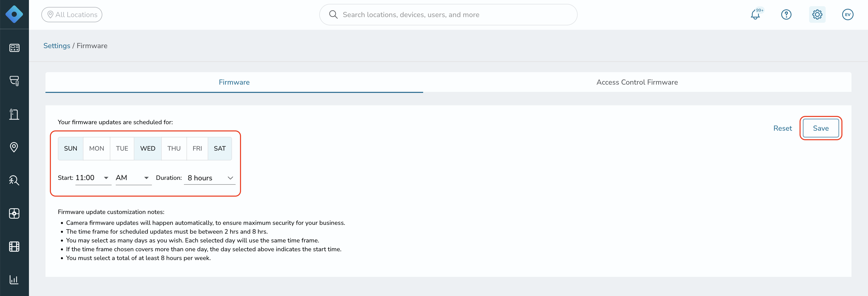Open the people search icon in sidebar
Viewport: 868px width, 296px height.
pos(14,180)
